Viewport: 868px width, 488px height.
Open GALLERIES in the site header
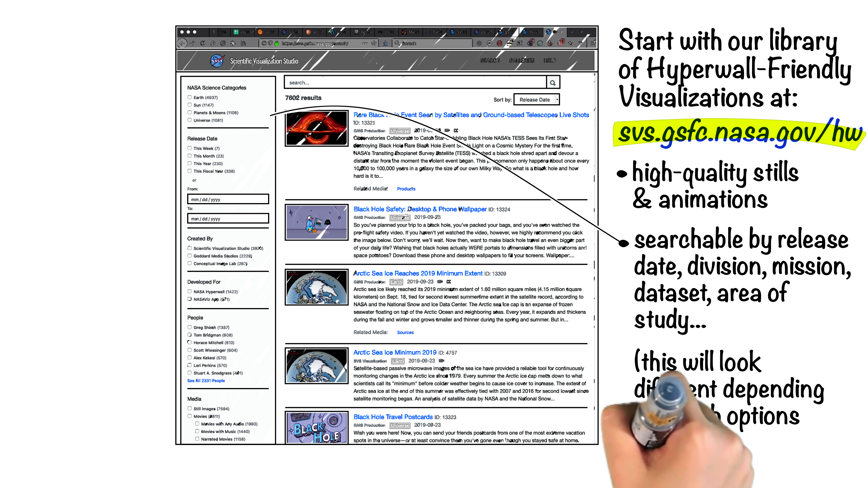(x=522, y=61)
